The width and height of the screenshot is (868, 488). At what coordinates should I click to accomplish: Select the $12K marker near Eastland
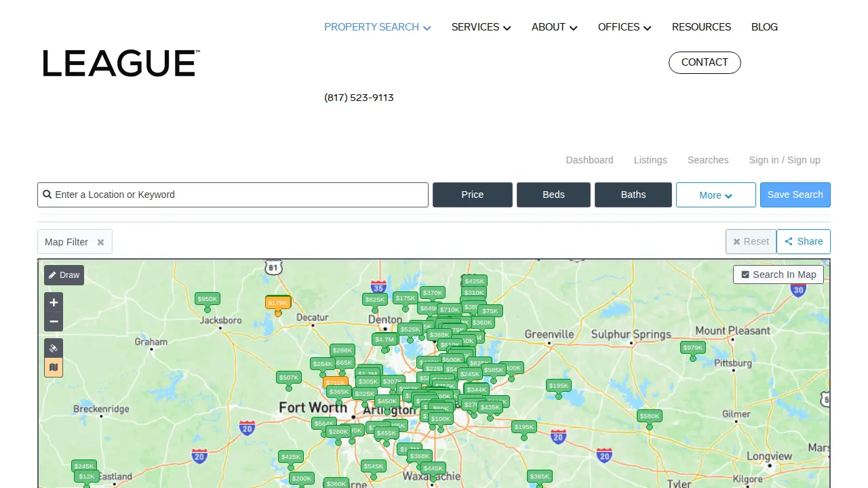pos(87,476)
